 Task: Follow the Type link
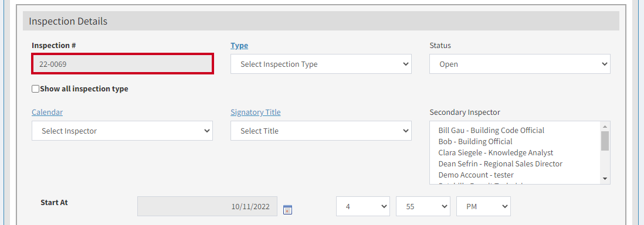point(239,46)
